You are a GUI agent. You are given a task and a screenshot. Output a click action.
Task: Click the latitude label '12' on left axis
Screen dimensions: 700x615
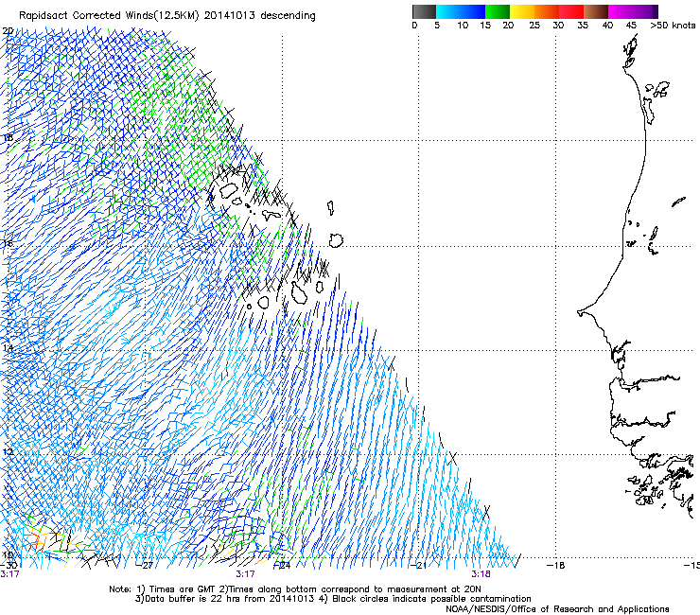(8, 452)
